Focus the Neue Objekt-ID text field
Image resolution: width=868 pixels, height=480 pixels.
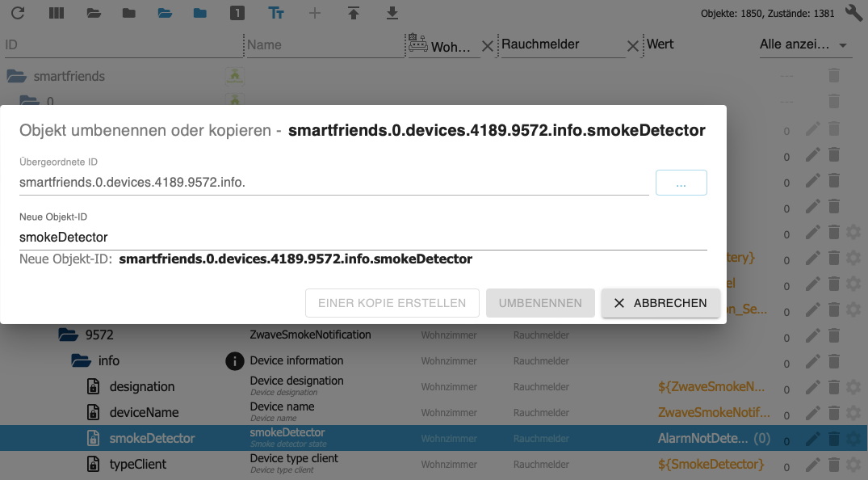coord(363,238)
